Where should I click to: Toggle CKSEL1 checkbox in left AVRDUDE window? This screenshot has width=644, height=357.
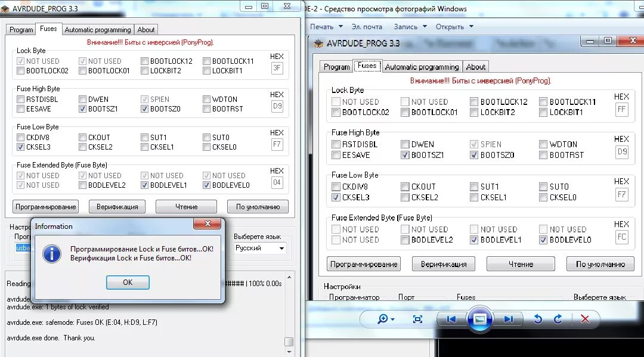coord(144,147)
